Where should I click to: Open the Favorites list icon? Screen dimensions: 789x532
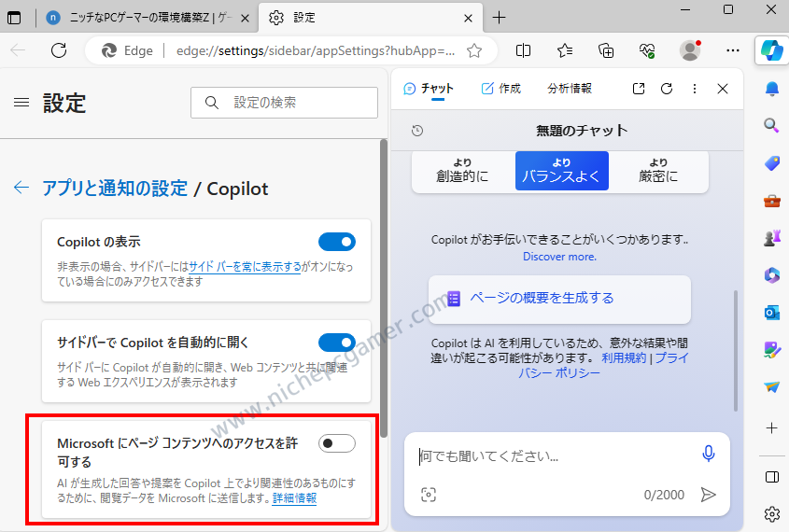point(565,50)
